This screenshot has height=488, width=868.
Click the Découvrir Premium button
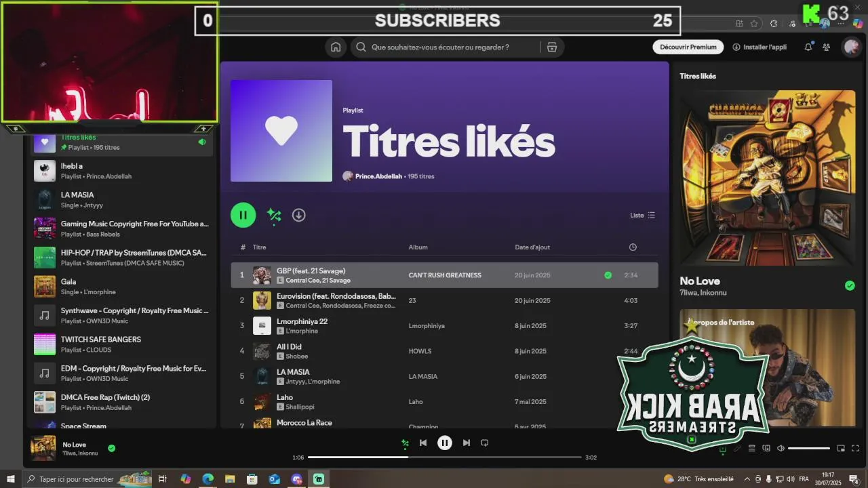click(x=688, y=47)
